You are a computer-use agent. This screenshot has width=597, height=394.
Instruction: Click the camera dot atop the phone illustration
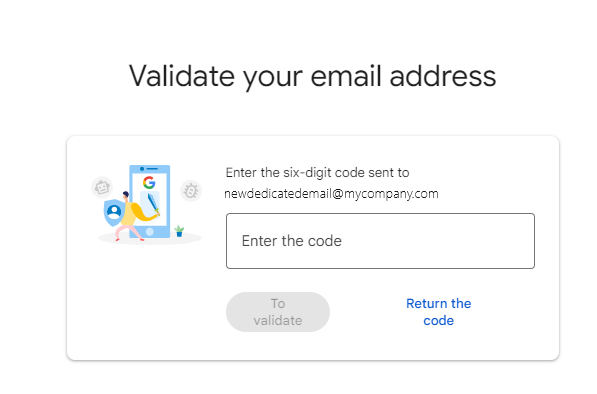pos(142,169)
